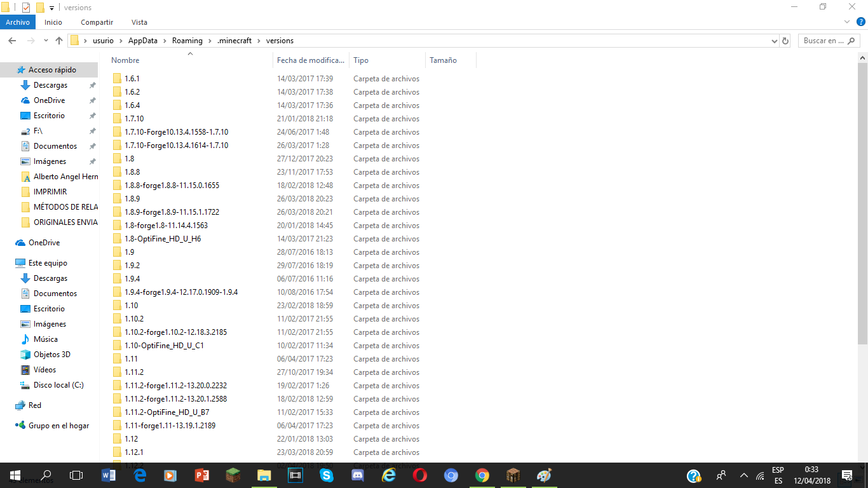Open Minecraft grass block taskbar icon
The image size is (868, 488).
click(x=233, y=475)
